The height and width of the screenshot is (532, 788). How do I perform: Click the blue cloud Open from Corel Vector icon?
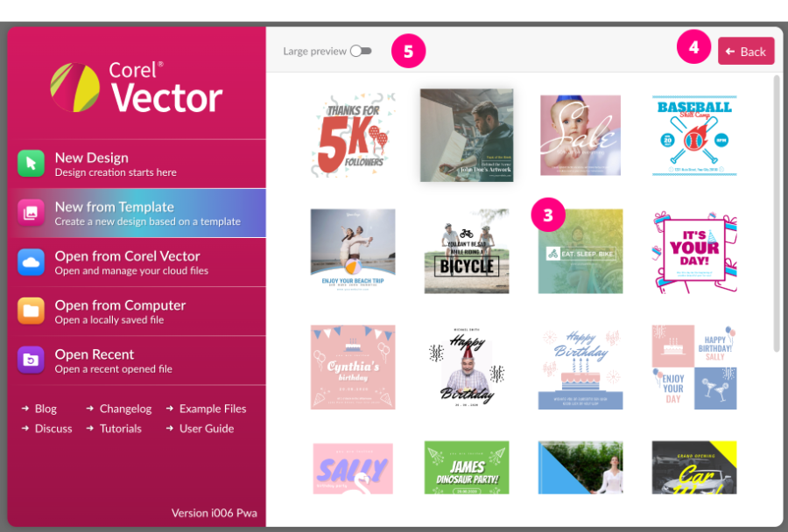(x=32, y=262)
